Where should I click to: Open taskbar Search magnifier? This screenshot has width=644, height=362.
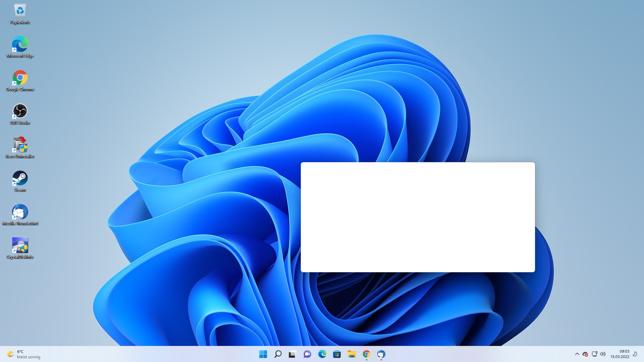[278, 354]
